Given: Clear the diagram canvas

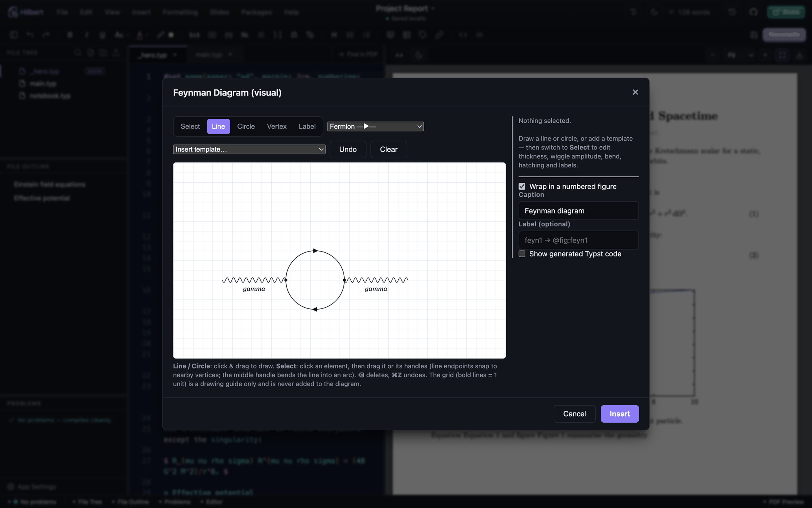Looking at the screenshot, I should pos(389,150).
